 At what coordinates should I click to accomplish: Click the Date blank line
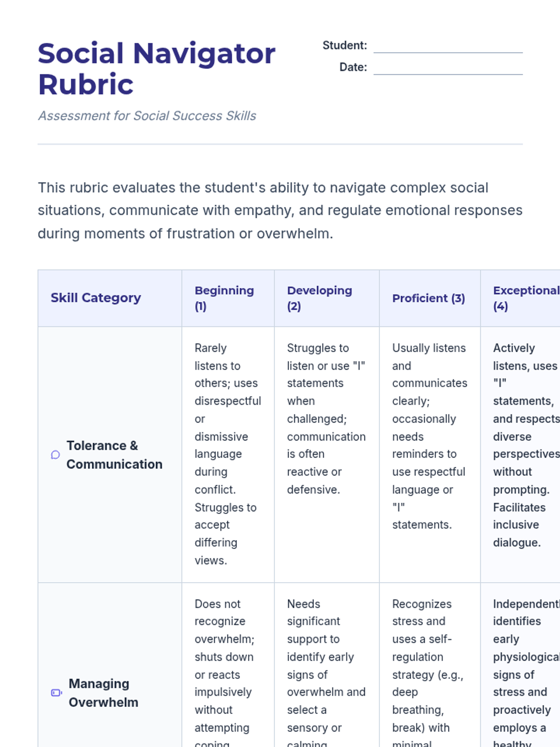tap(448, 68)
